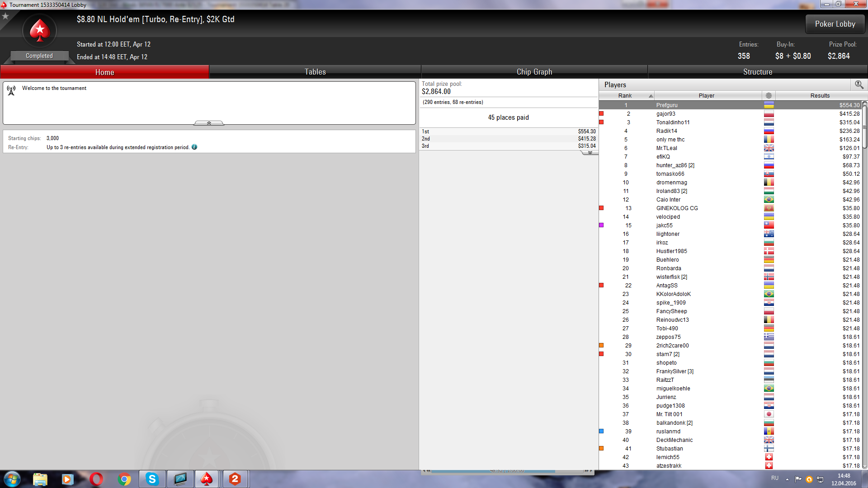868x488 pixels.
Task: Click the timeline progress bar
Action: pyautogui.click(x=507, y=471)
